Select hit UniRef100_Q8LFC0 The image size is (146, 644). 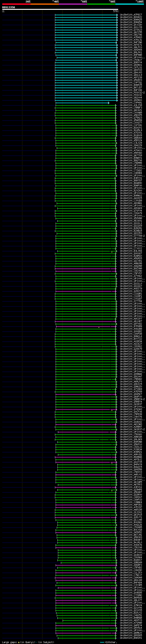pyautogui.click(x=131, y=48)
